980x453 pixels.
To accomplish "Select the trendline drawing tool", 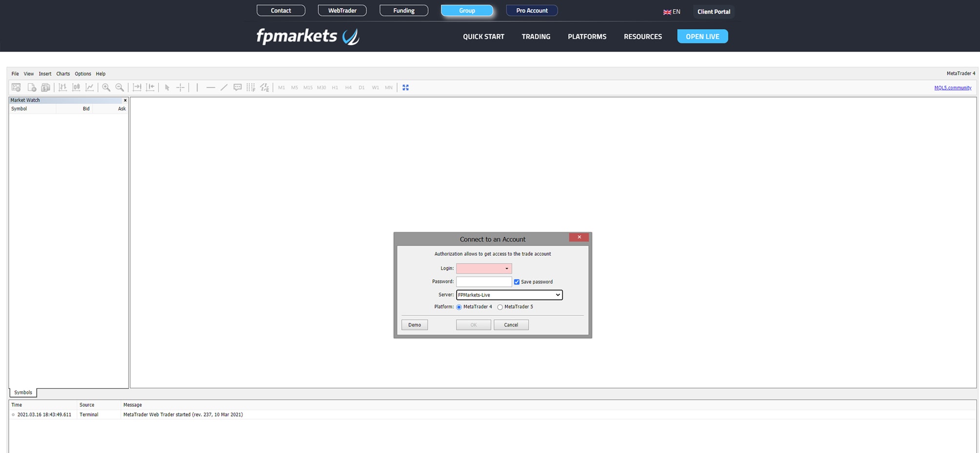I will pos(224,87).
